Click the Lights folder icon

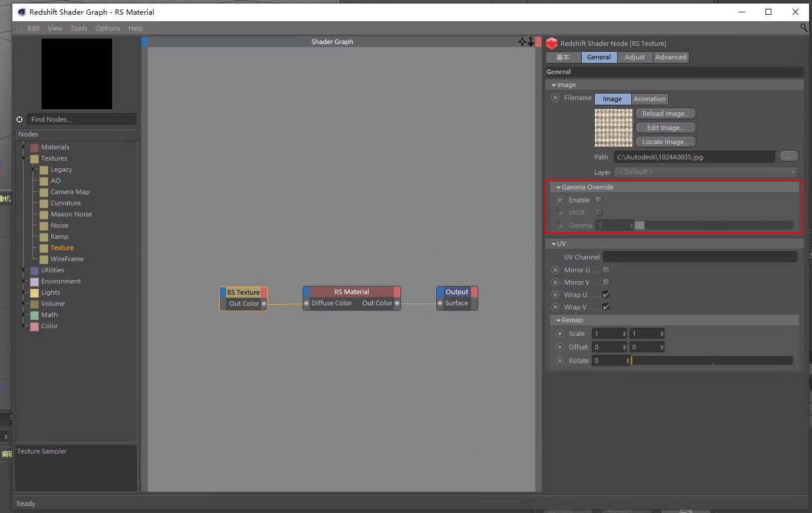click(35, 293)
